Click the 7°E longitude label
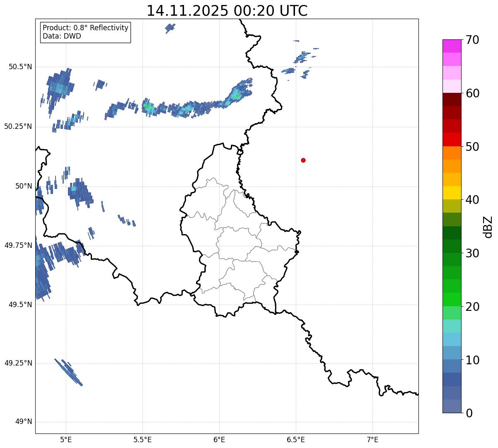The height and width of the screenshot is (448, 498). [372, 439]
